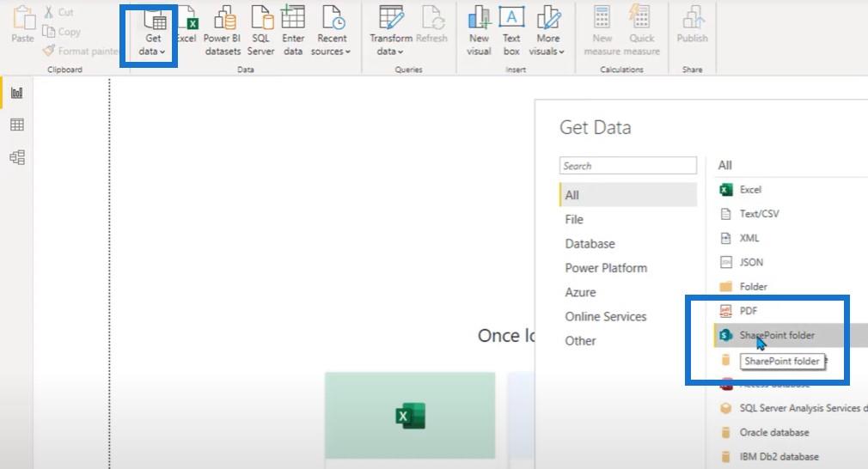This screenshot has height=469, width=868.
Task: Switch to Data view in sidebar
Action: coord(17,125)
